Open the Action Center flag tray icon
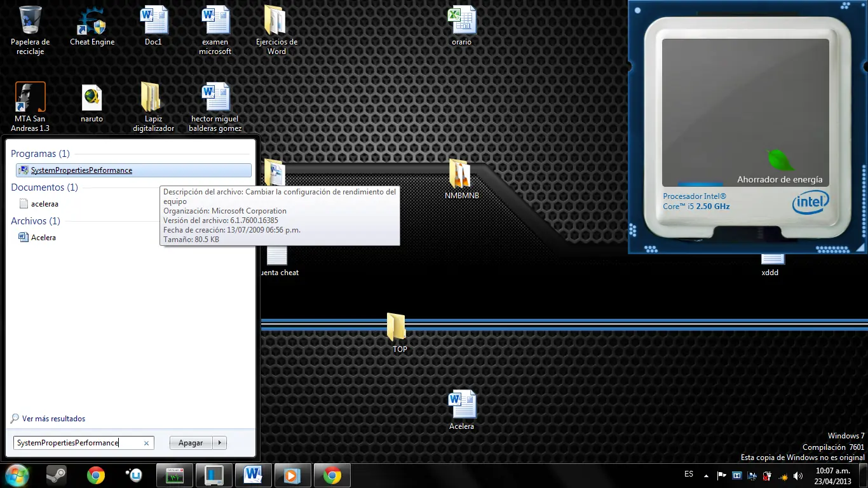The height and width of the screenshot is (488, 868). 721,475
